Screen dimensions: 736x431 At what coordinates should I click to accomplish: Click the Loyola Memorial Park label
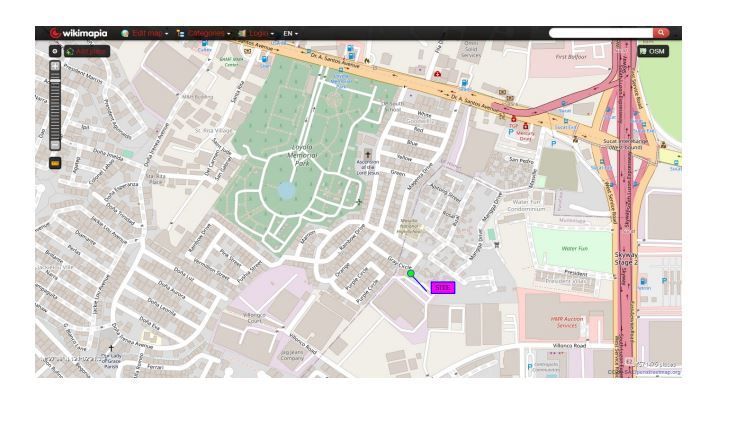coord(302,155)
